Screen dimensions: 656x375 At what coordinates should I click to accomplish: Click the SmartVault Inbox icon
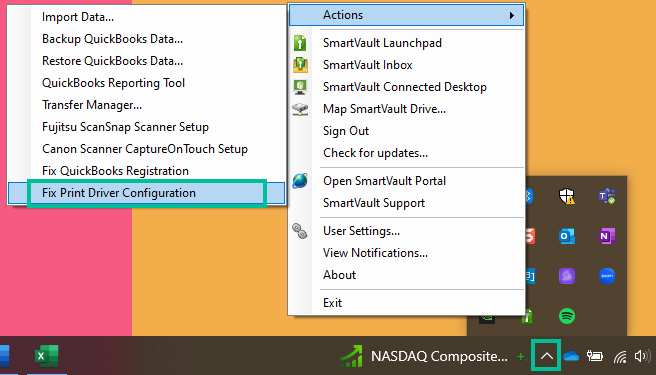pos(300,65)
